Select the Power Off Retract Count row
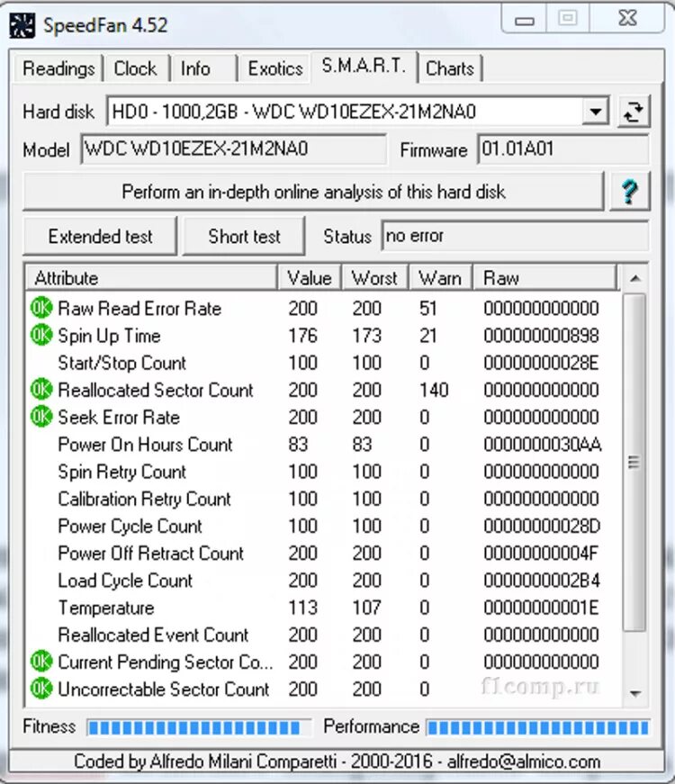This screenshot has height=784, width=675. 324,553
